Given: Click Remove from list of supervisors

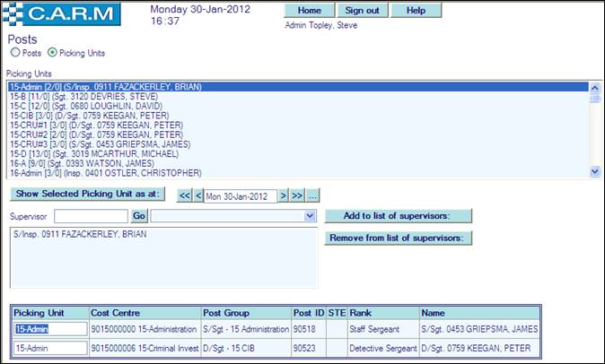Looking at the screenshot, I should point(398,238).
